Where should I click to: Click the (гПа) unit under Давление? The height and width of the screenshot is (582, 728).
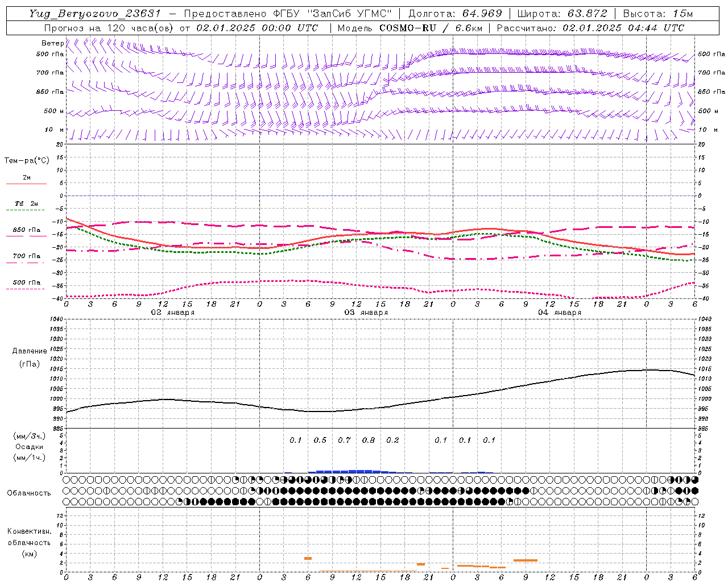click(x=30, y=364)
